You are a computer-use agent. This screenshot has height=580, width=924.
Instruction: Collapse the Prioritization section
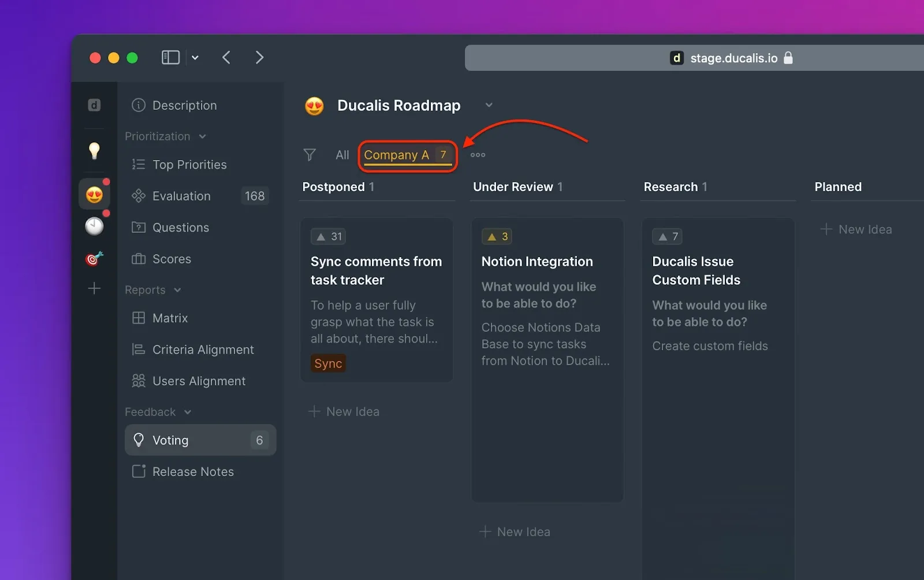click(x=203, y=136)
